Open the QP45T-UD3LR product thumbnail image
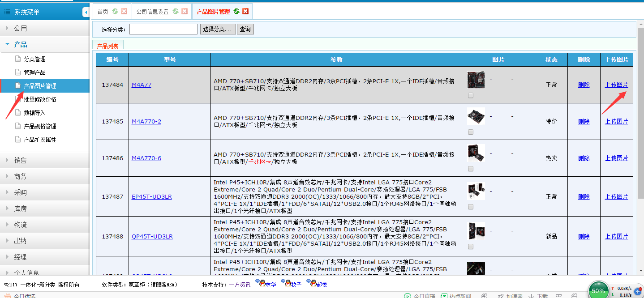Viewport: 644px width, 298px height. (476, 231)
